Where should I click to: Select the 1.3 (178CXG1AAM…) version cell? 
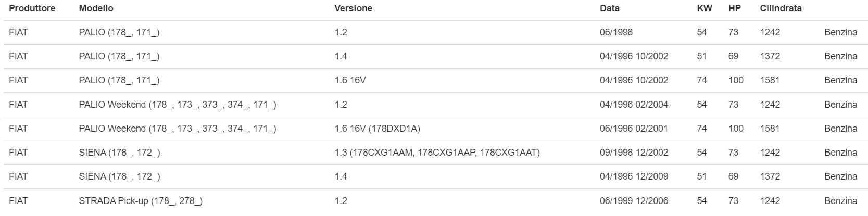click(x=437, y=153)
